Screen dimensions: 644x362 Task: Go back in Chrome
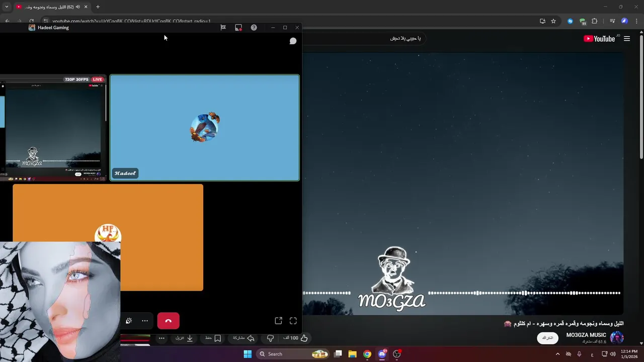(x=7, y=21)
